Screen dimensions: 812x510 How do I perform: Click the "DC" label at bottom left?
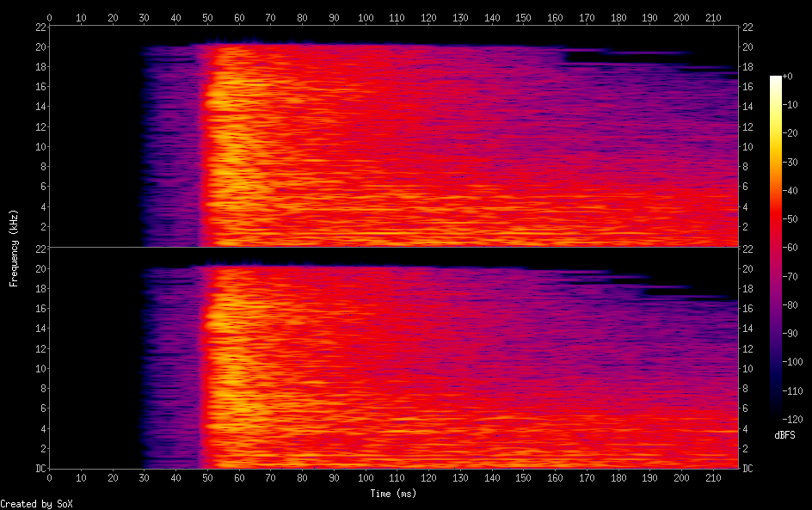[40, 468]
